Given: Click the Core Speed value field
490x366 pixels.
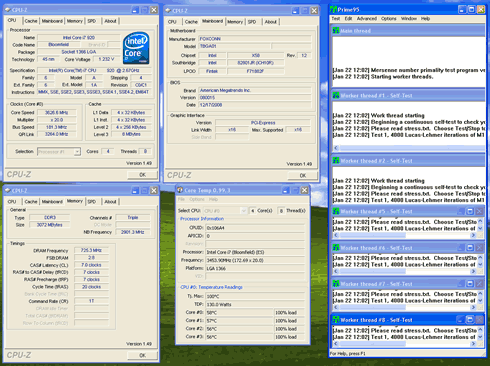Looking at the screenshot, I should (x=56, y=113).
